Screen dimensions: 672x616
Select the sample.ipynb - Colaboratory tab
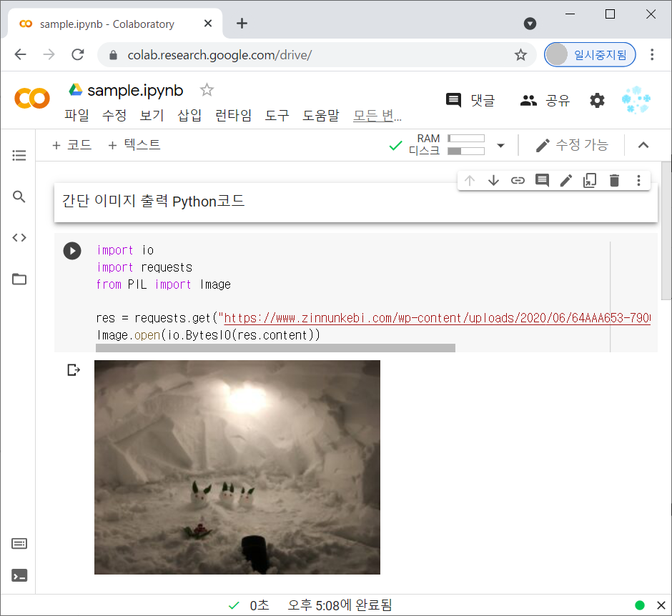click(x=116, y=24)
